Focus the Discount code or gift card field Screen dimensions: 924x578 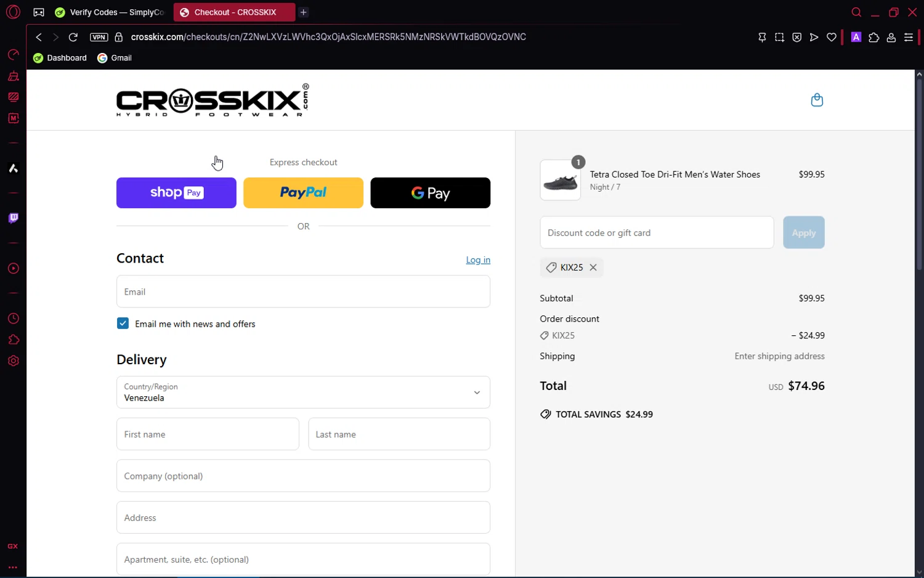pyautogui.click(x=657, y=233)
